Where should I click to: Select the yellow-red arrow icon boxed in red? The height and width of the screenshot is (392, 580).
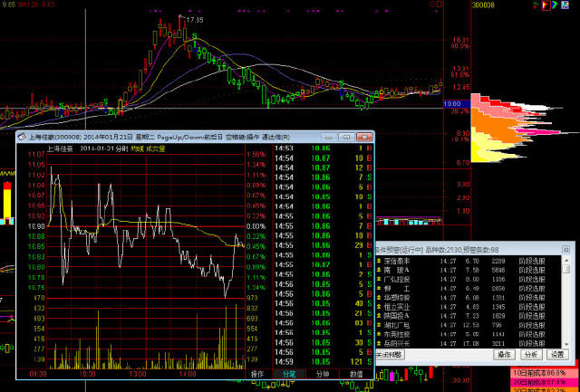pos(546,5)
